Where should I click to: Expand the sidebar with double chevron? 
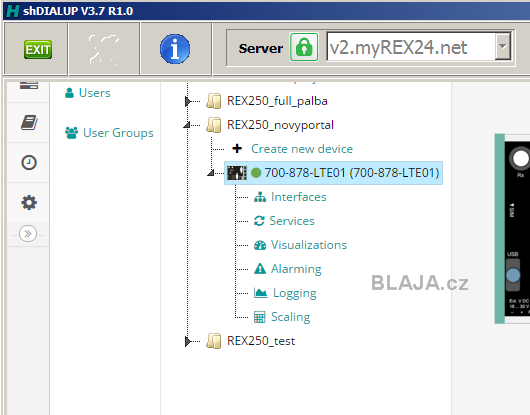[x=28, y=234]
